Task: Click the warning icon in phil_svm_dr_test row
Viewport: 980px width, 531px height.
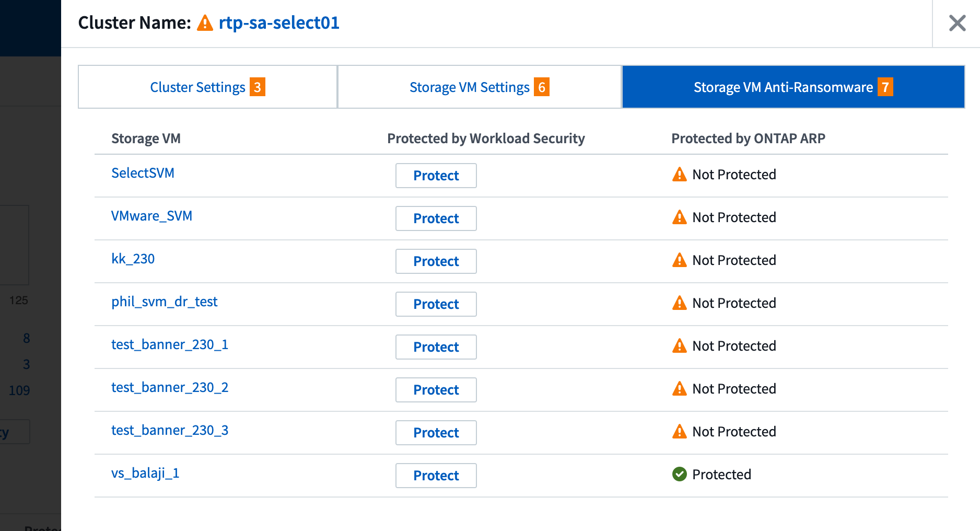Action: pos(679,303)
